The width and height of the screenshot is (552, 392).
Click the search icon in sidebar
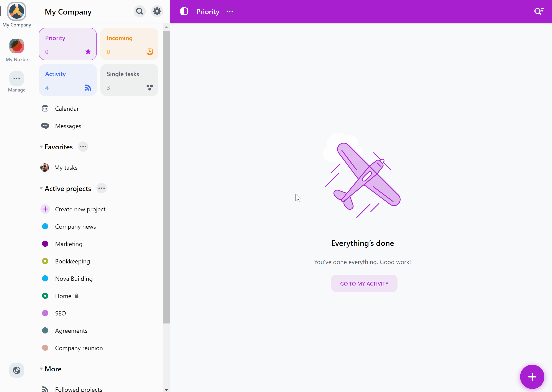(140, 11)
